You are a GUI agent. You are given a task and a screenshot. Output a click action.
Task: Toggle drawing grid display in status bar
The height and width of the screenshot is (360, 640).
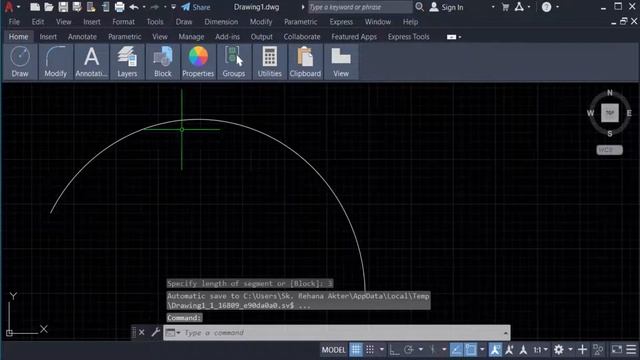click(356, 350)
